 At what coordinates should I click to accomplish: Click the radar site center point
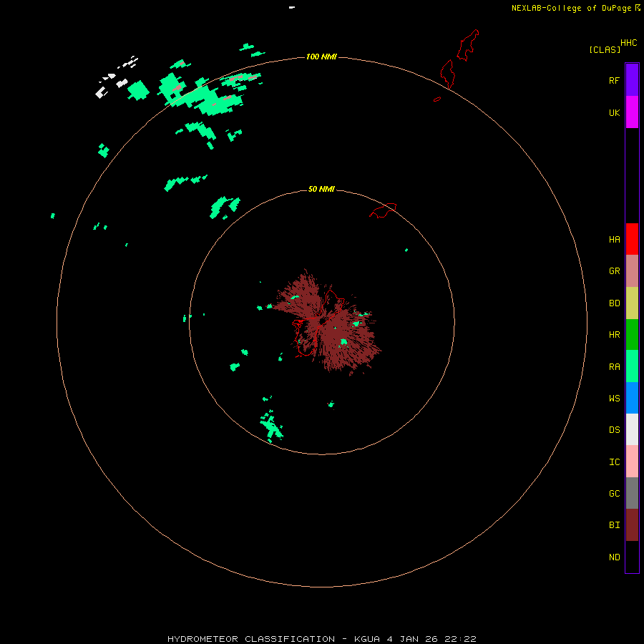(x=323, y=321)
